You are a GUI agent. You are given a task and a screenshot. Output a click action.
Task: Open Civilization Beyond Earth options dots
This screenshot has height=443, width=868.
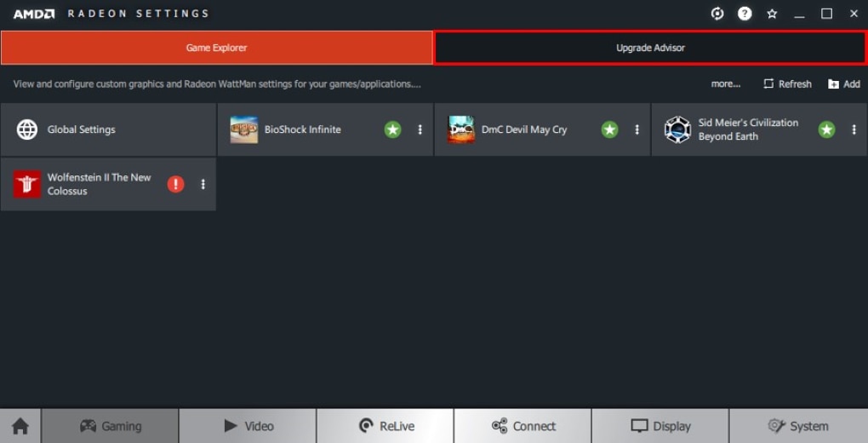(854, 129)
